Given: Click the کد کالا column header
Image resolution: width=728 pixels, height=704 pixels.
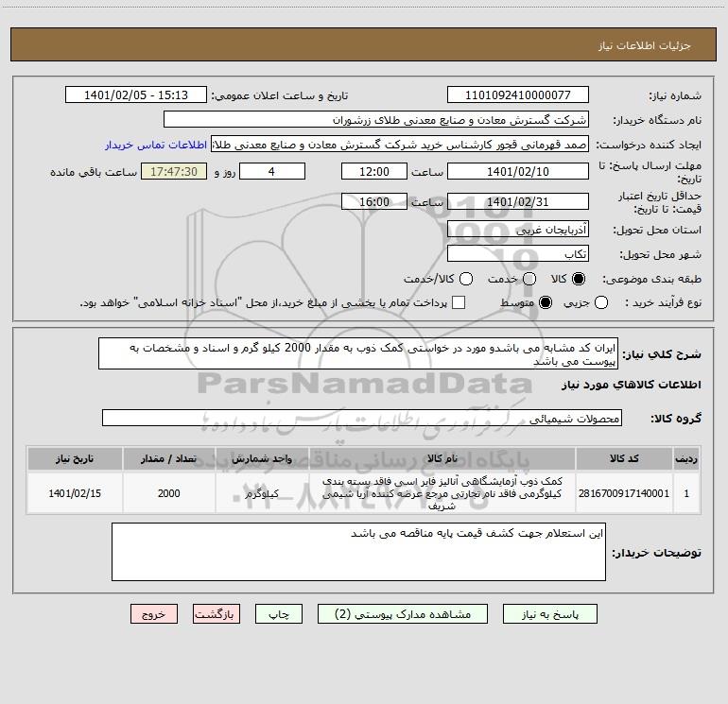Looking at the screenshot, I should click(x=624, y=459).
